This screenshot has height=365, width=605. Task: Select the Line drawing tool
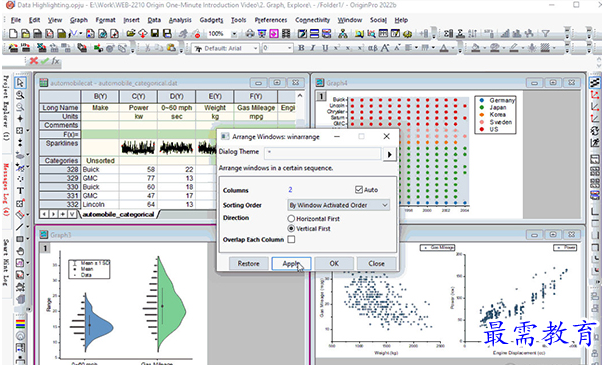[x=20, y=227]
